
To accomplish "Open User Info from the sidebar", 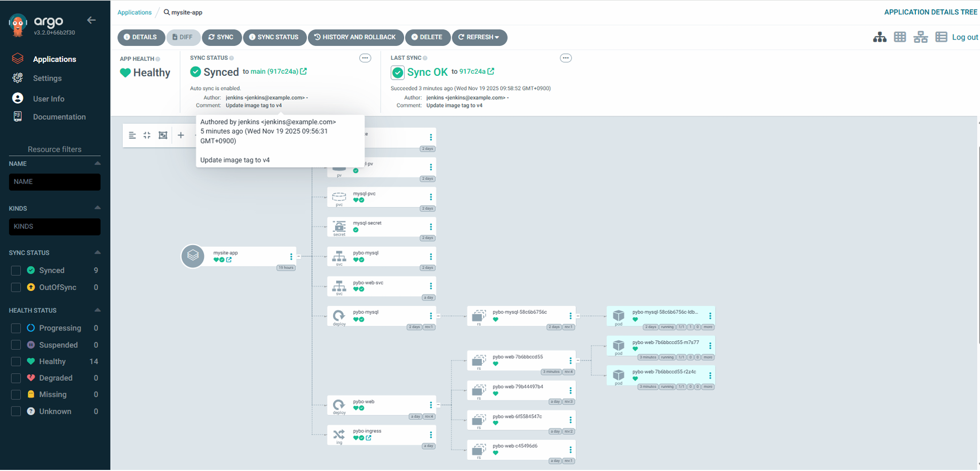I will 48,99.
